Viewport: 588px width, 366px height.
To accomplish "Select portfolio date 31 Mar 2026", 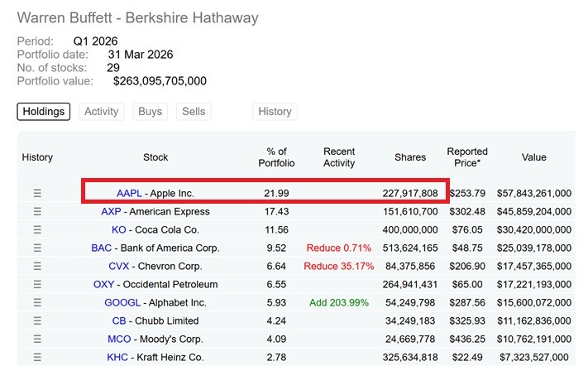I will pyautogui.click(x=141, y=55).
